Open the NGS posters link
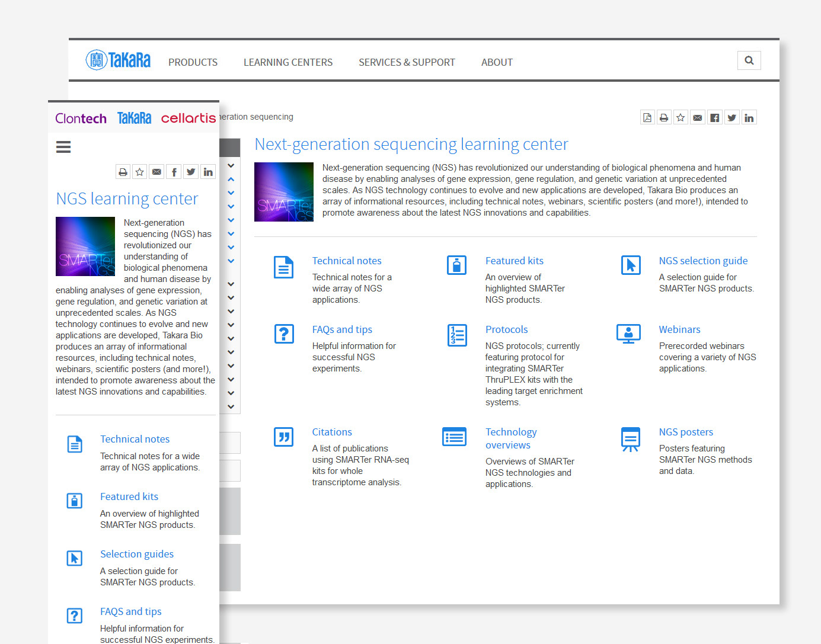Viewport: 821px width, 644px height. 686,432
